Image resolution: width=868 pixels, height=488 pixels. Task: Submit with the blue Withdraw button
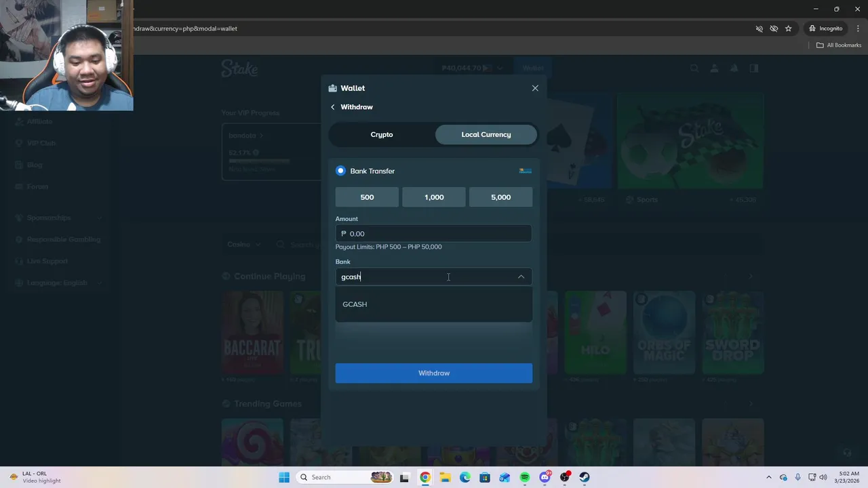click(x=433, y=373)
